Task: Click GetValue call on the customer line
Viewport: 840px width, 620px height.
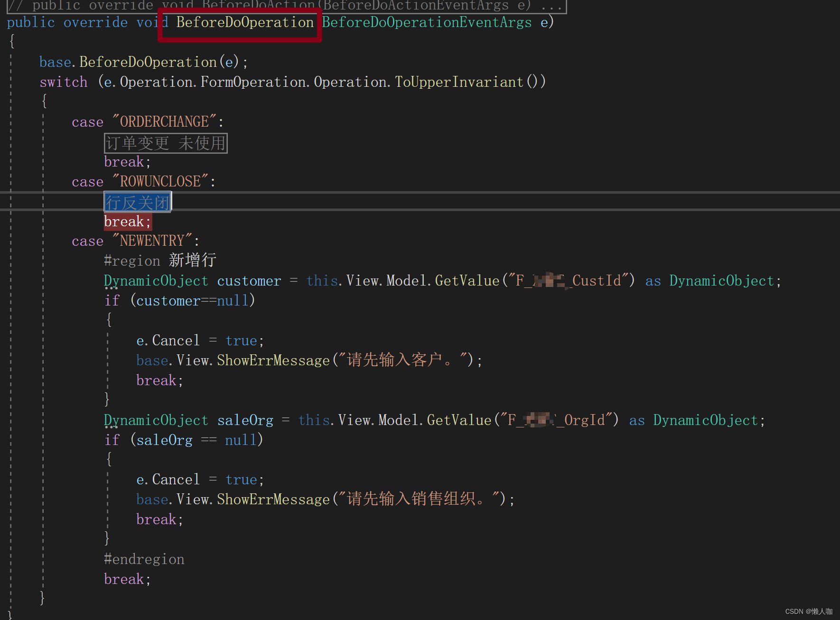Action: tap(467, 281)
